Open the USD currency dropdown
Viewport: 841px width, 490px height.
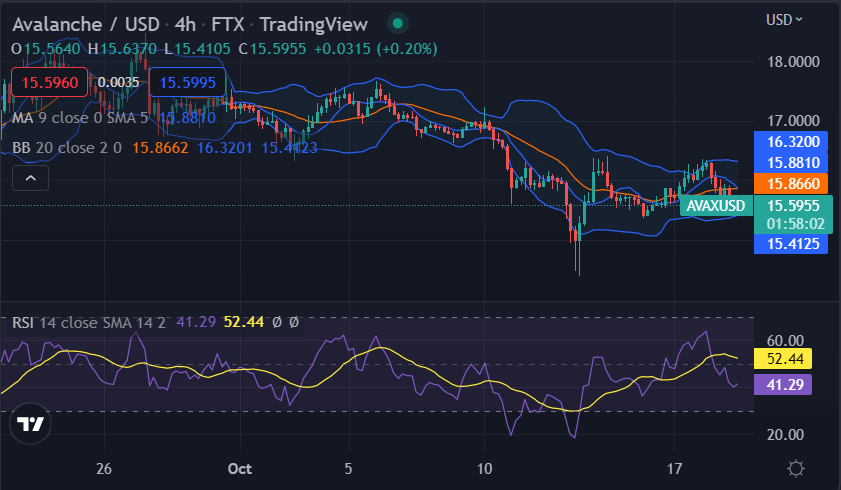point(784,20)
